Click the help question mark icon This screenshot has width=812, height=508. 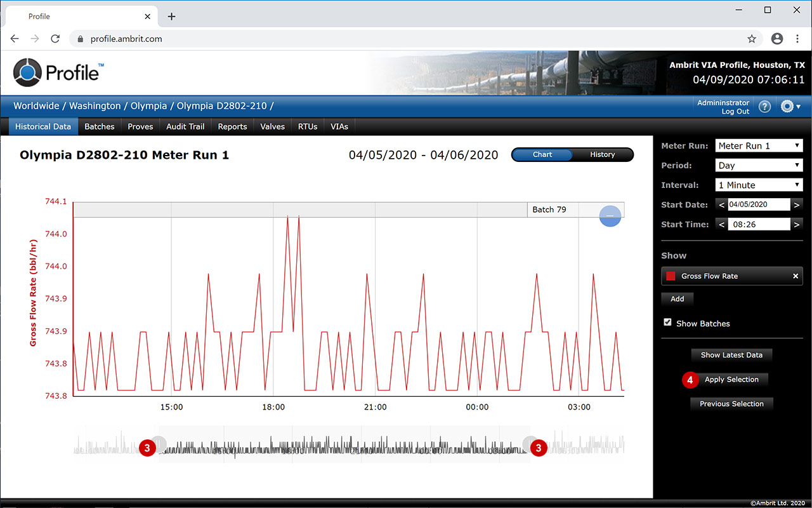click(764, 107)
